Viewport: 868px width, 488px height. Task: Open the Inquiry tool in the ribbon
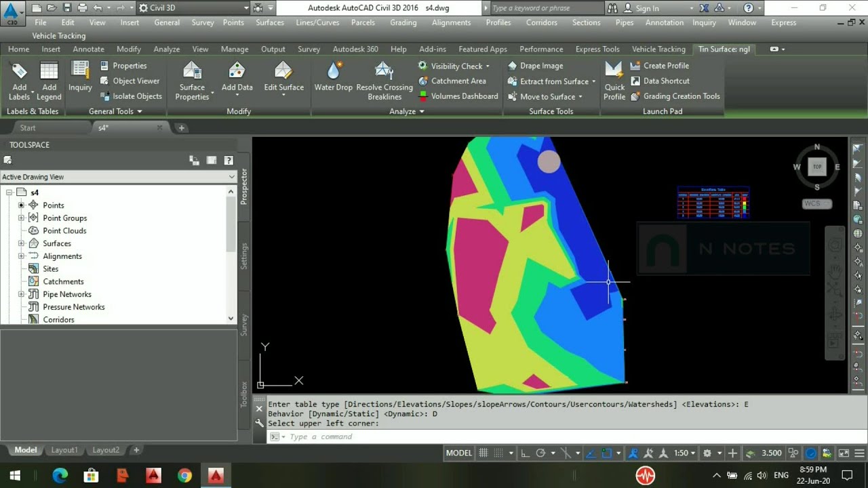point(80,77)
